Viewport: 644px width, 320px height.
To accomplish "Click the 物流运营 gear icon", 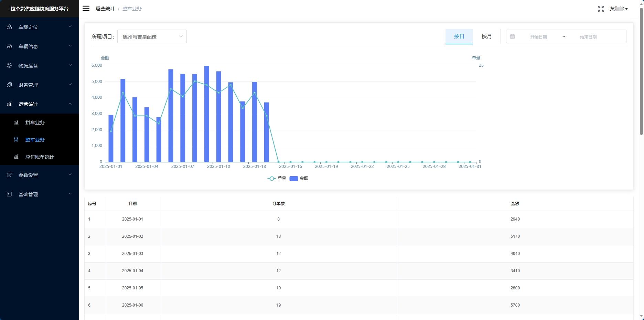I will [9, 65].
